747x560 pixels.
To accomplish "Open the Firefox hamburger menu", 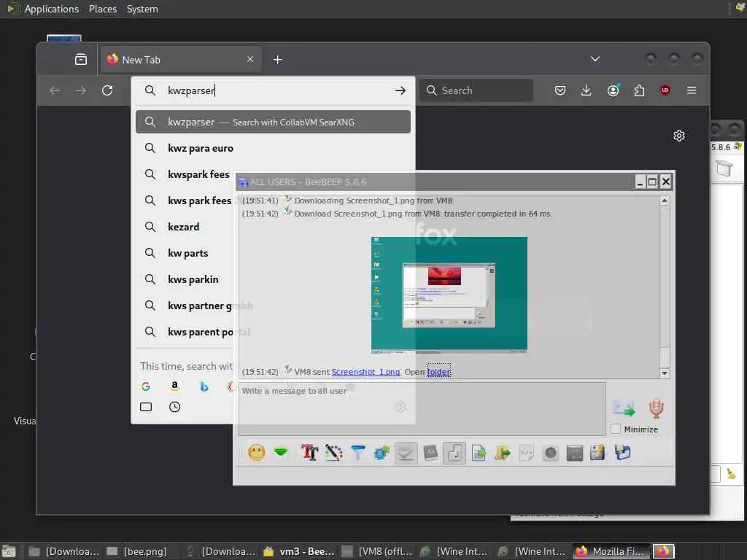I will [692, 90].
